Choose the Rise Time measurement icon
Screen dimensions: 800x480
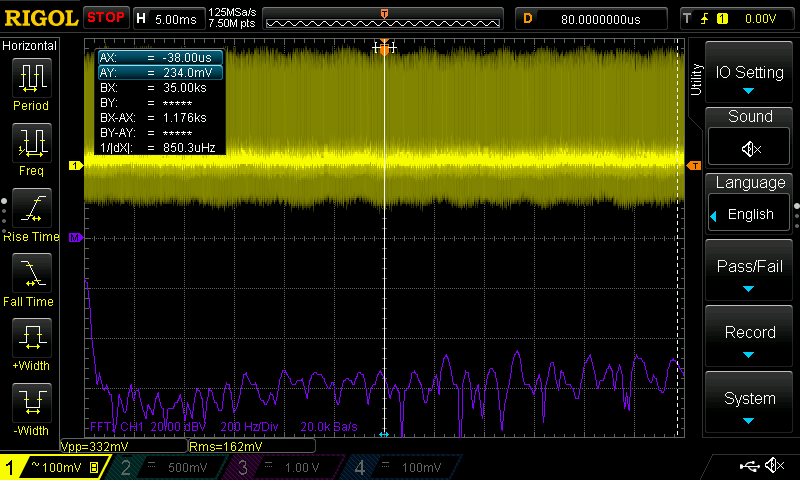tap(32, 208)
